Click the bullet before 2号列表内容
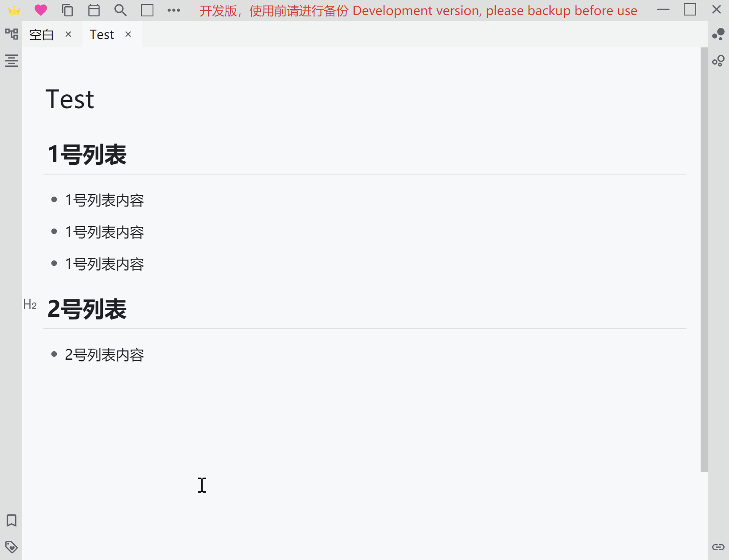Image resolution: width=729 pixels, height=560 pixels. coord(54,354)
